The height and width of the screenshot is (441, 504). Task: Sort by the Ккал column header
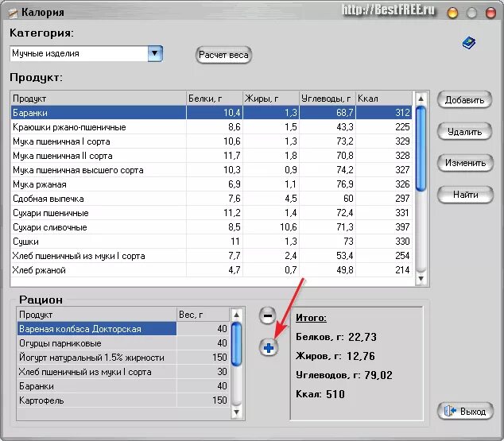click(384, 99)
